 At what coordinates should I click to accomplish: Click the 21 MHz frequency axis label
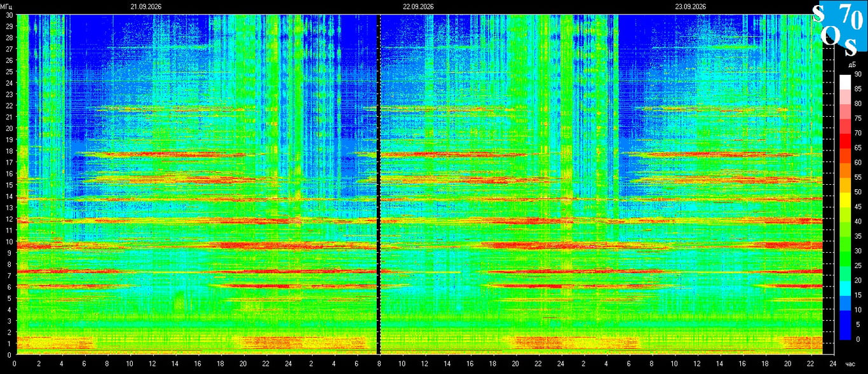(x=9, y=117)
